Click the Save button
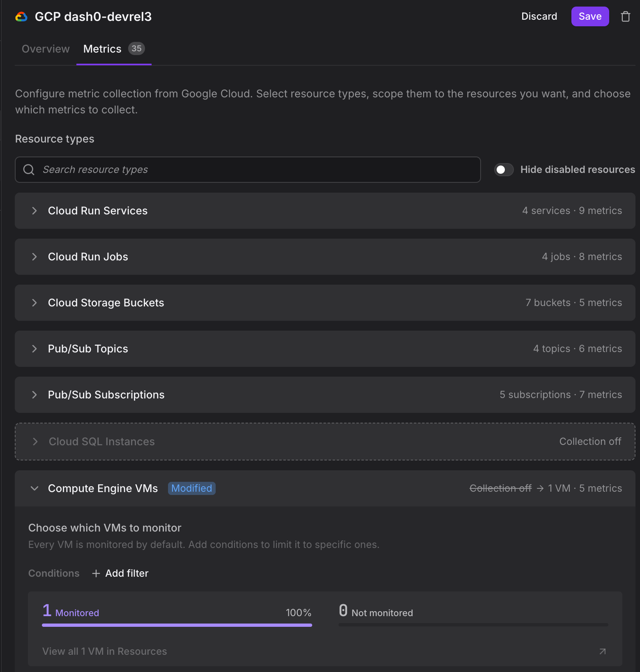Screen dimensions: 640x672 (x=590, y=16)
